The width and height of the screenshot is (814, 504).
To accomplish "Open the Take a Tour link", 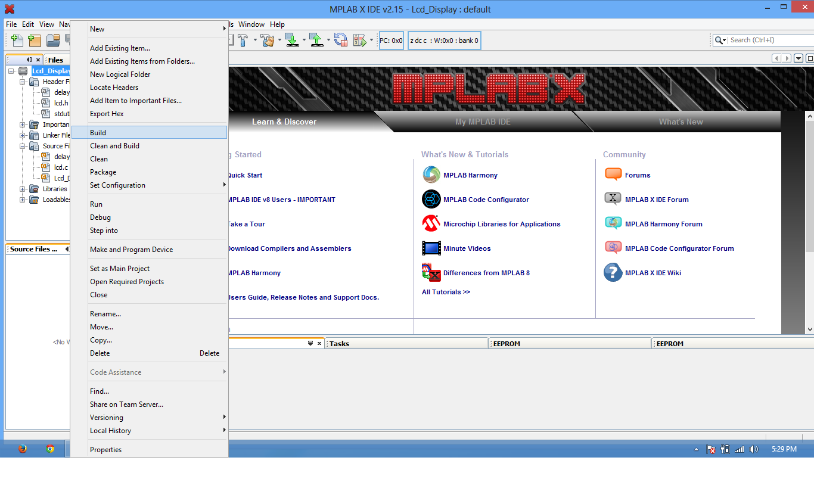I will (x=246, y=224).
